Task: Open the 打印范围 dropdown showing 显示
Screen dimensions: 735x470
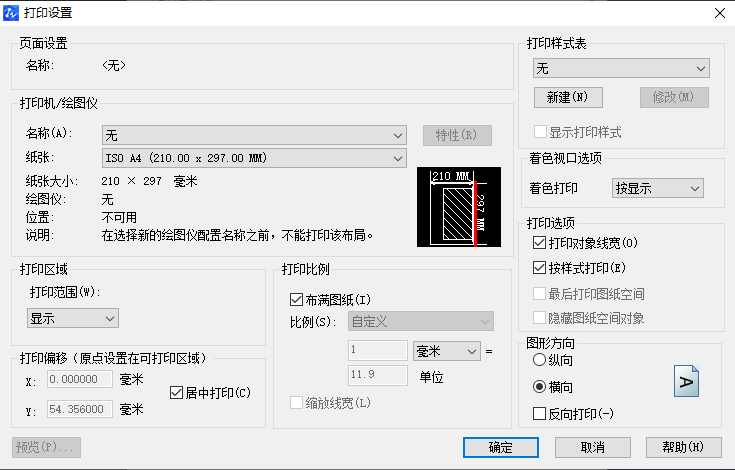Action: click(x=73, y=318)
